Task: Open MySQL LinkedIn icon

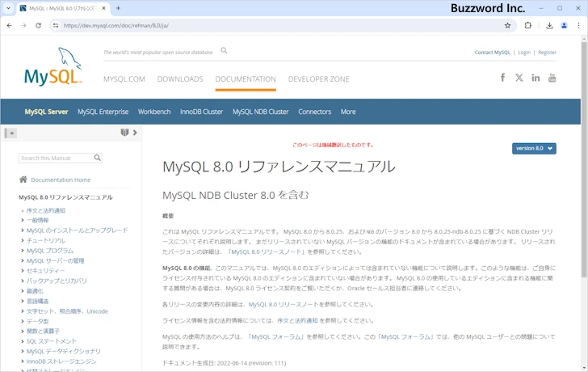Action: click(535, 78)
